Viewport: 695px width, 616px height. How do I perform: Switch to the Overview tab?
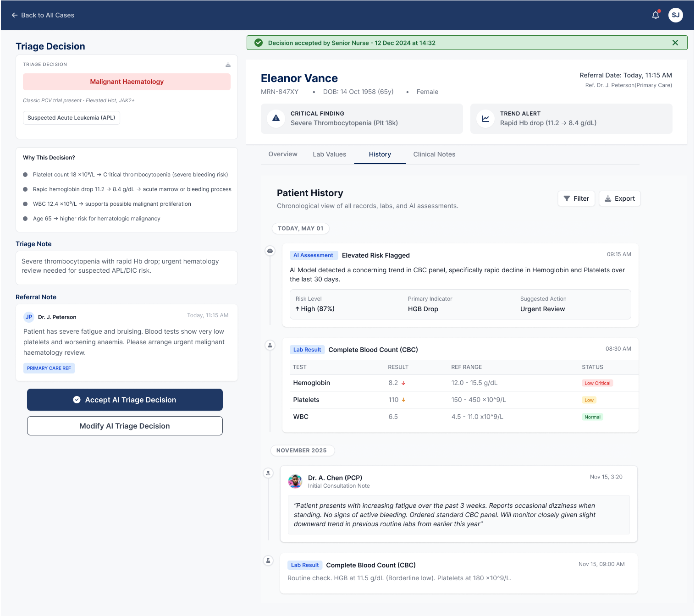(x=283, y=154)
